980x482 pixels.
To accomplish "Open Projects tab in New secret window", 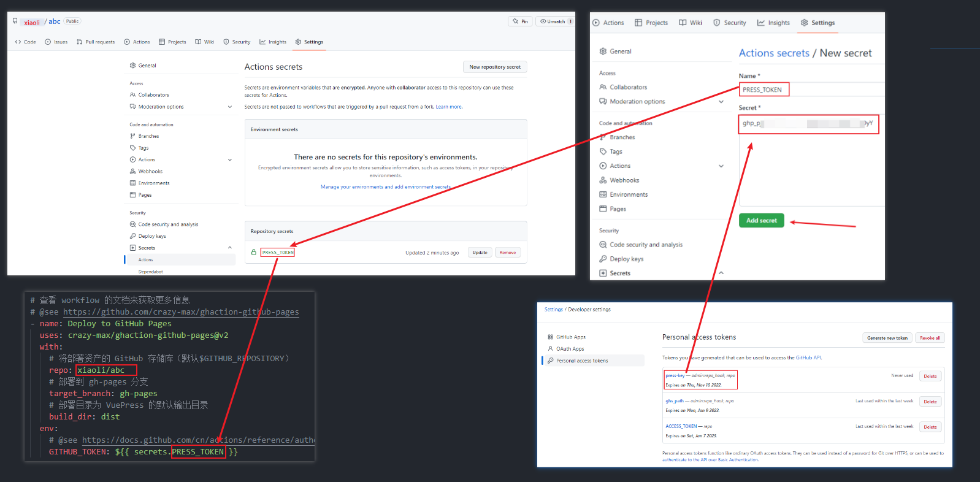I will click(651, 23).
